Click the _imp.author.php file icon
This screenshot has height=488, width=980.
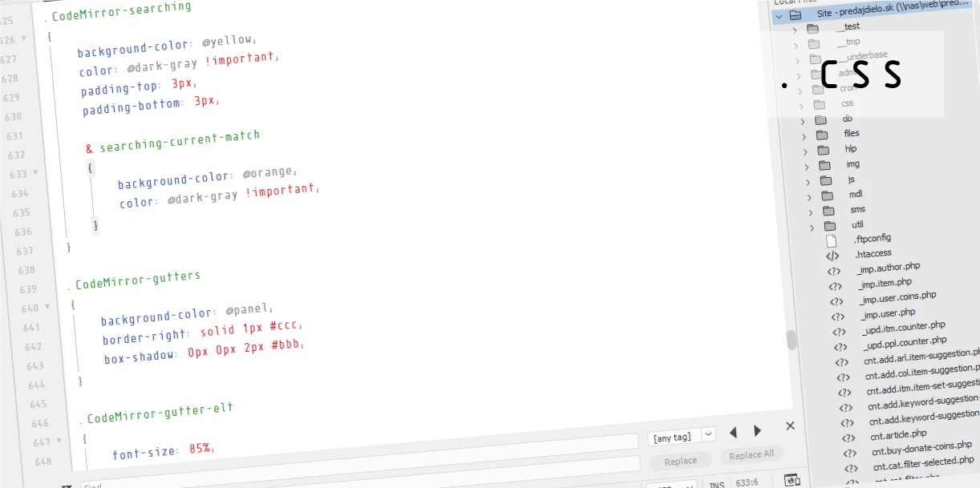(x=834, y=271)
